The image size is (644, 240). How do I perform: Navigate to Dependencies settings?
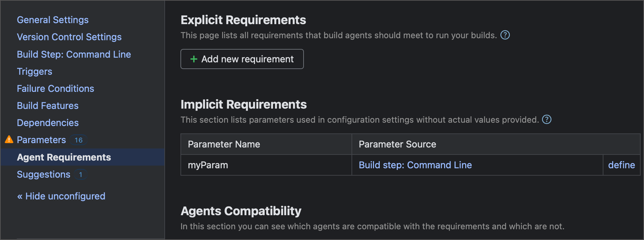click(x=48, y=123)
